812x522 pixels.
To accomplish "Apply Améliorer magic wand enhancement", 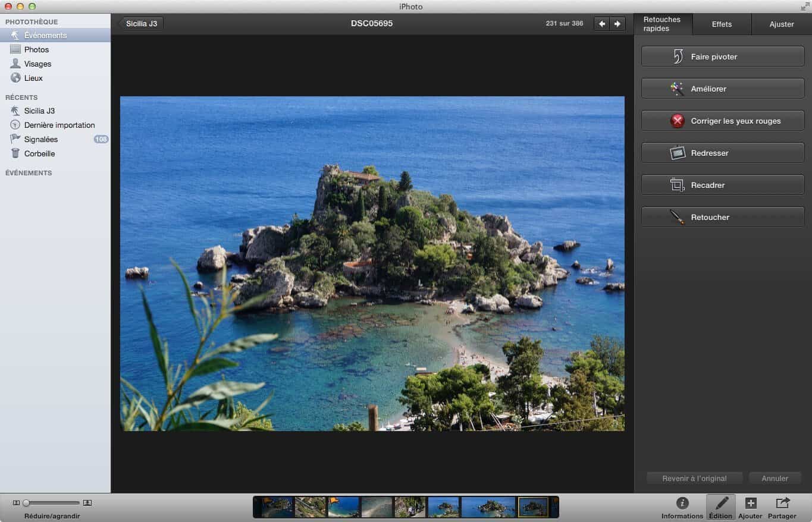I will click(722, 89).
